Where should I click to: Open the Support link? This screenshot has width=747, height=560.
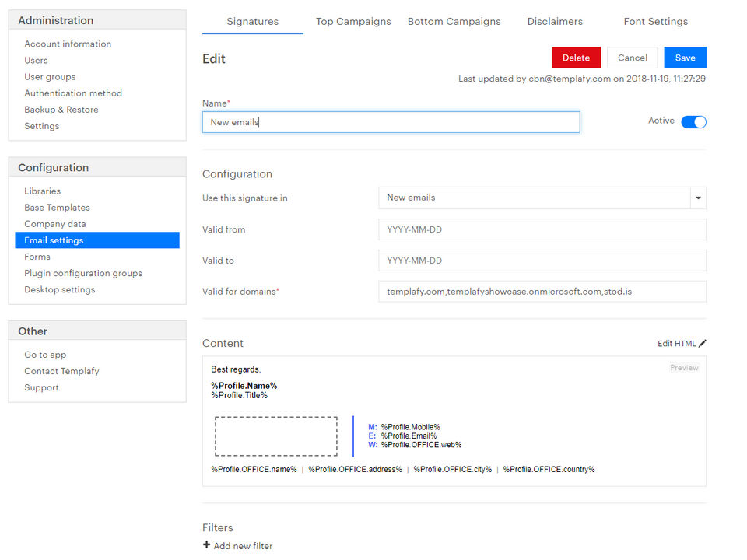coord(41,387)
